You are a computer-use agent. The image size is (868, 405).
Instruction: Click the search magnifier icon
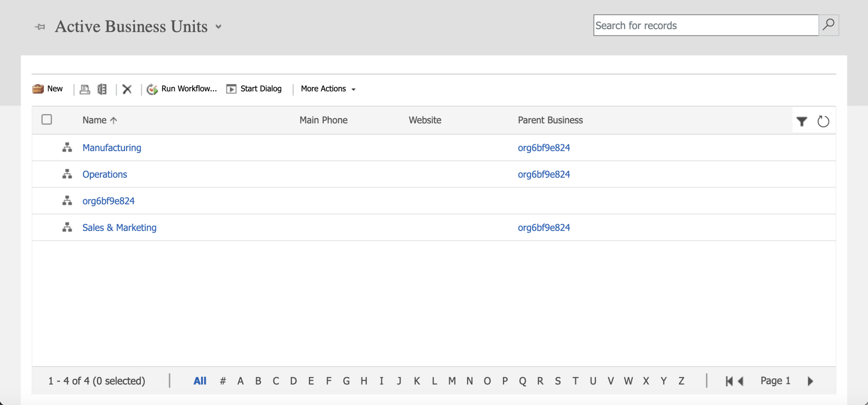tap(828, 25)
